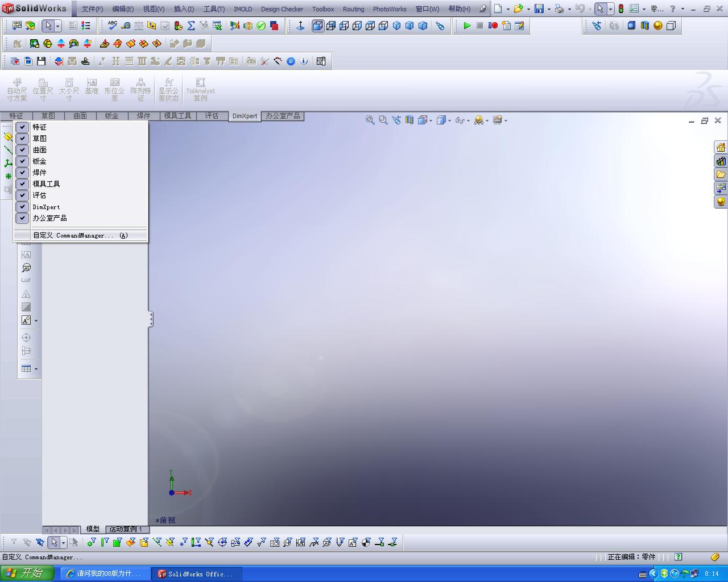Click the 8:14 clock in system tray
Image resolution: width=728 pixels, height=582 pixels.
[x=712, y=574]
